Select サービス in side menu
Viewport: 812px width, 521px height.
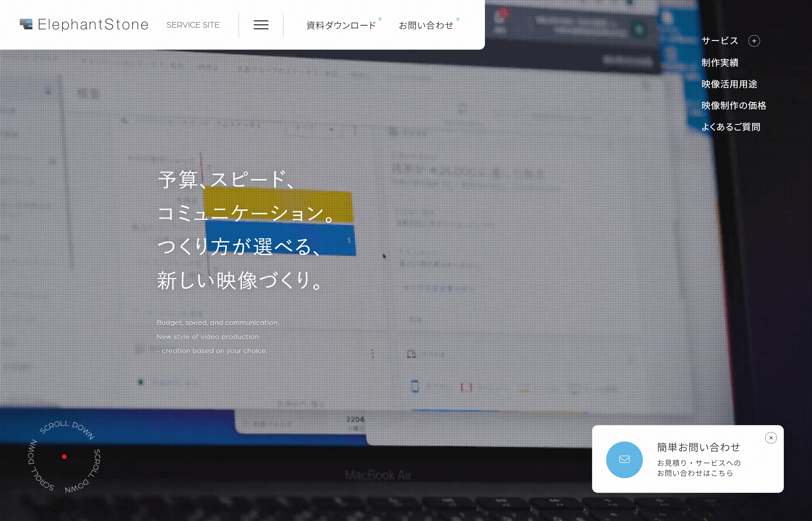pyautogui.click(x=720, y=41)
